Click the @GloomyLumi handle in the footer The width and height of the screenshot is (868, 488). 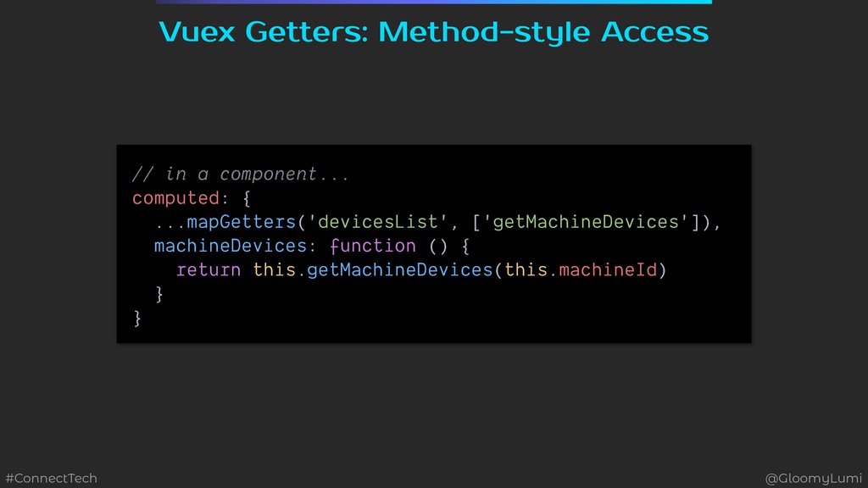click(x=813, y=478)
